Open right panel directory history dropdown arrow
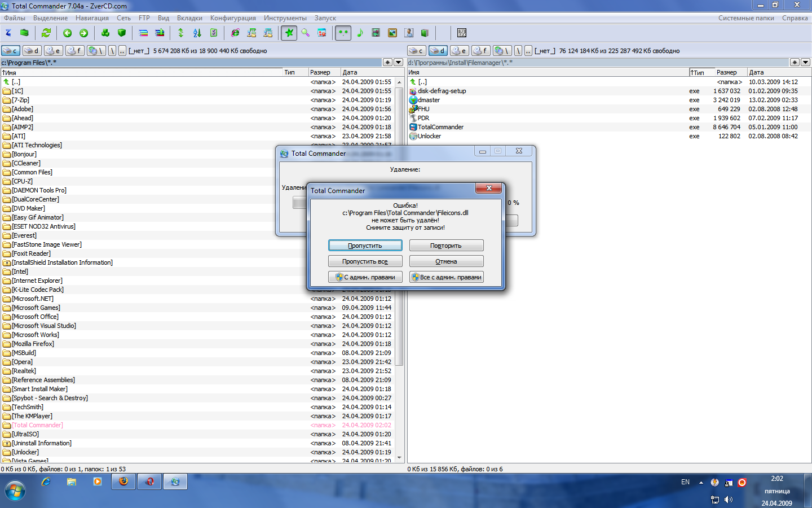 (x=805, y=62)
